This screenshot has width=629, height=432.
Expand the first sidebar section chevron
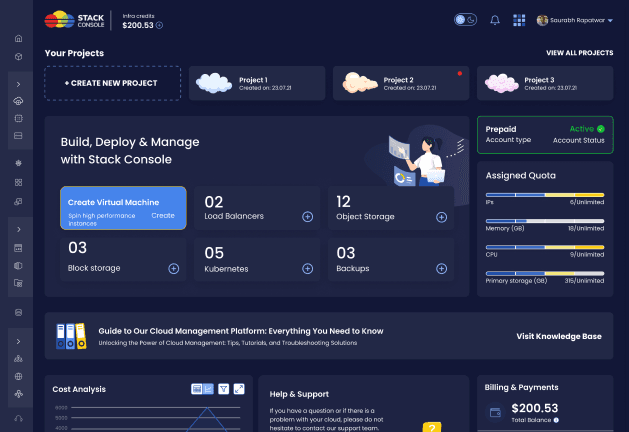pyautogui.click(x=18, y=86)
